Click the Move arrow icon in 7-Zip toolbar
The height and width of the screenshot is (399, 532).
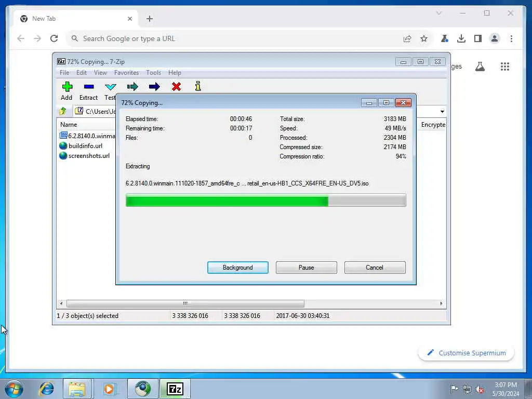point(154,87)
